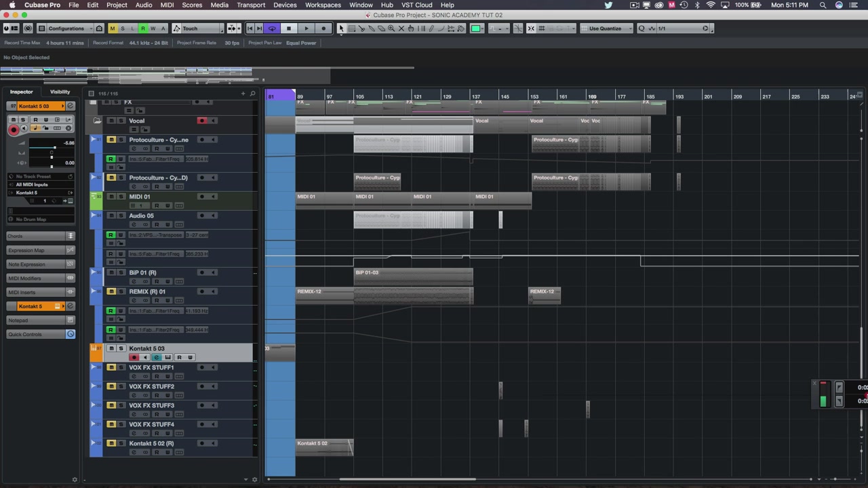Select the REMIX (R) 01 track
The height and width of the screenshot is (488, 868).
[x=147, y=291]
